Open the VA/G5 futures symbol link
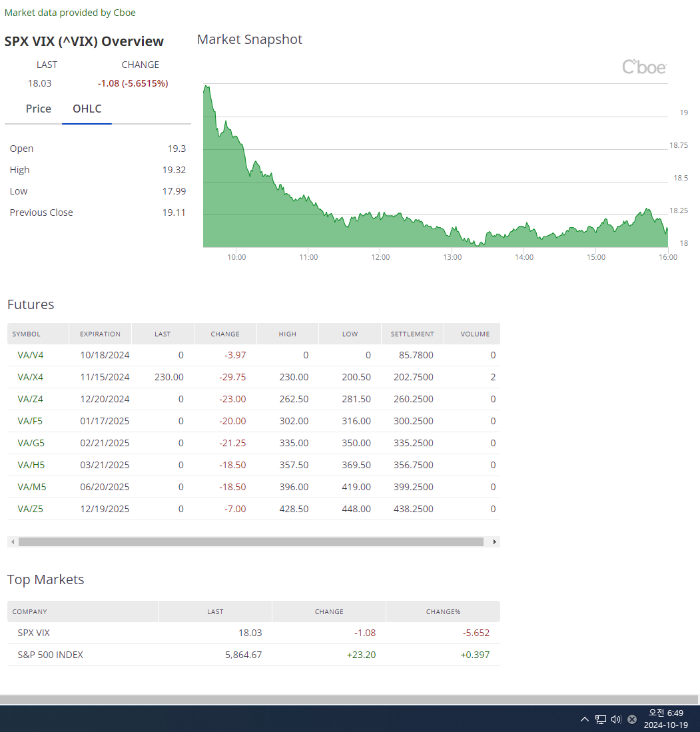The image size is (700, 732). 31,443
